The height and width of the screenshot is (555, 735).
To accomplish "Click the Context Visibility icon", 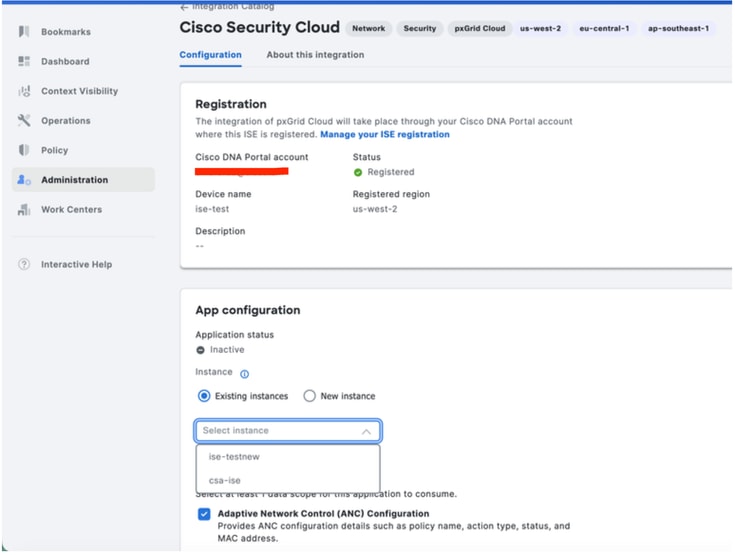I will pyautogui.click(x=24, y=91).
